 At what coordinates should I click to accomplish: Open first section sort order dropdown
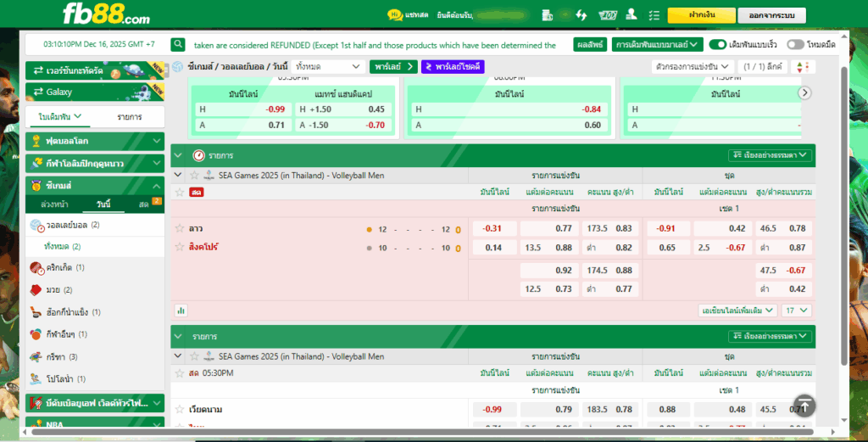(770, 155)
